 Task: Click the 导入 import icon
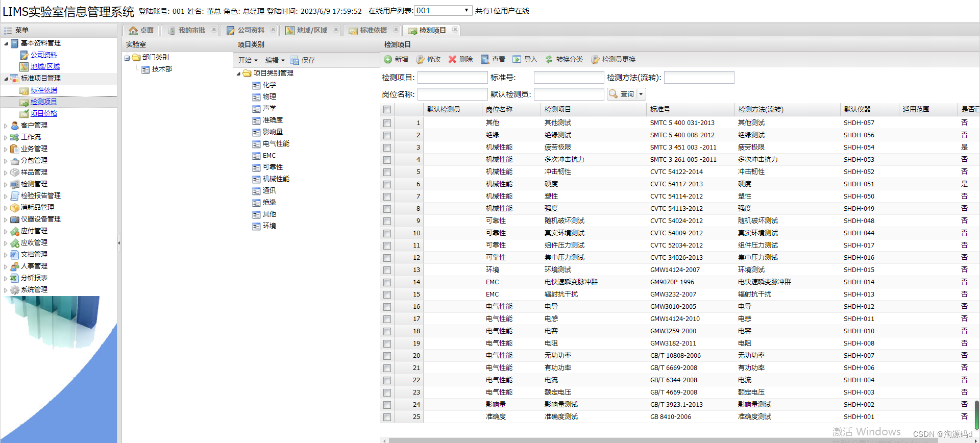tap(517, 60)
